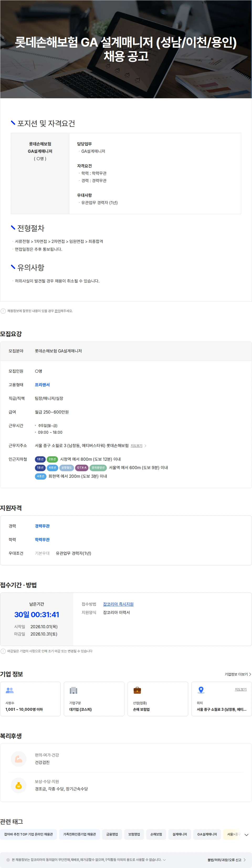
Task: Click text 건강검진
Action: 42,762
